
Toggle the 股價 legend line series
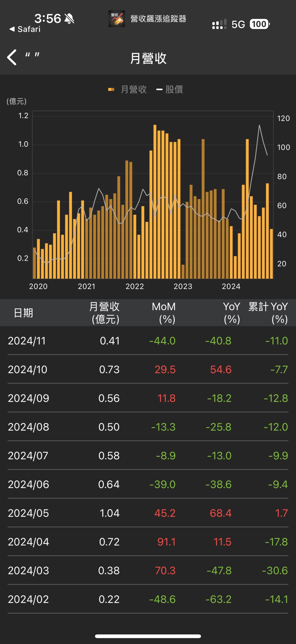174,89
